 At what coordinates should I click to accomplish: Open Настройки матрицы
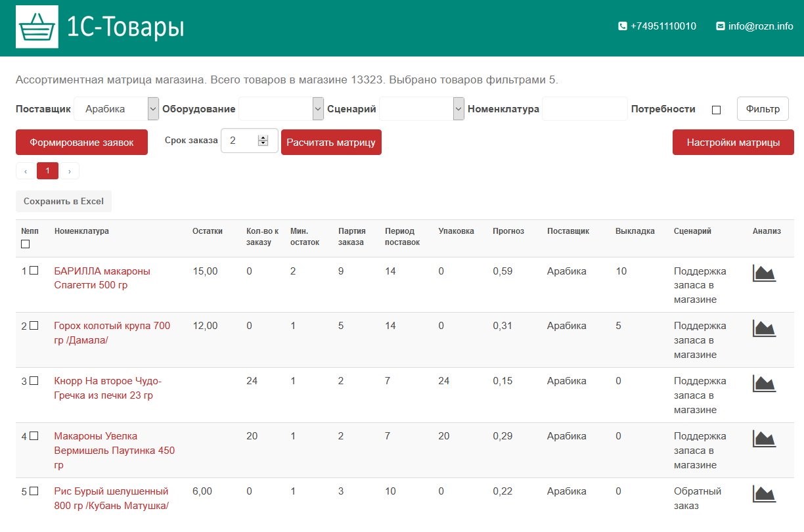tap(733, 143)
